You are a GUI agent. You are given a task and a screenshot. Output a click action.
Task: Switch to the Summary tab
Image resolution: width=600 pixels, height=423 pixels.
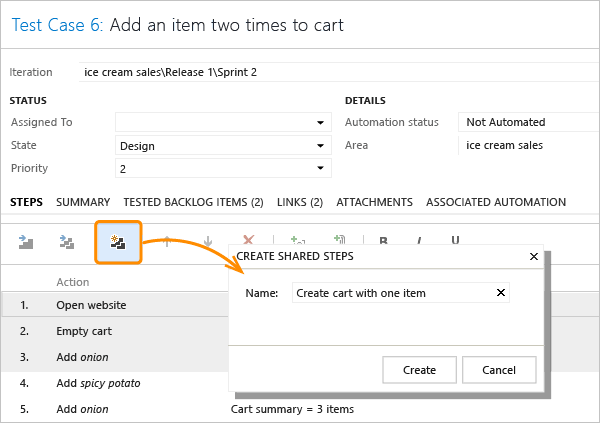tap(83, 202)
